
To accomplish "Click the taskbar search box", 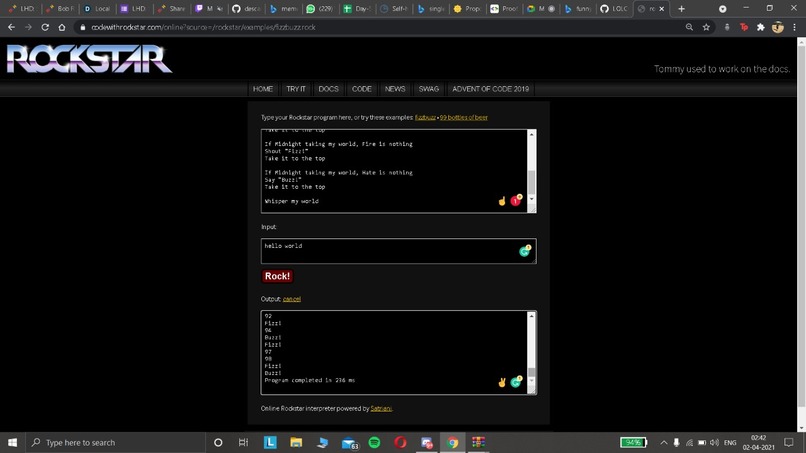I will pyautogui.click(x=115, y=442).
